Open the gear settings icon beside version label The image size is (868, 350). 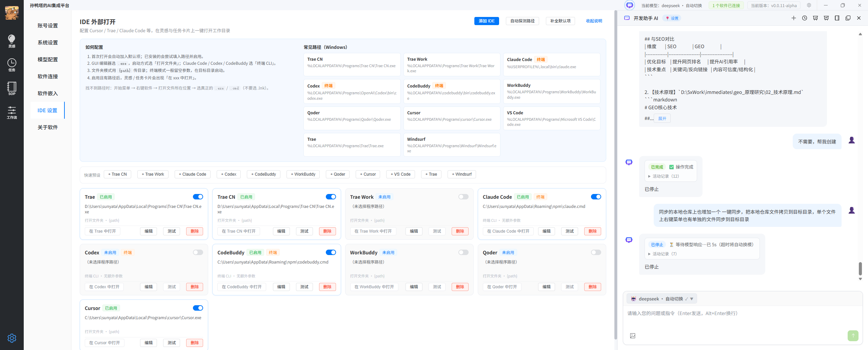point(809,5)
